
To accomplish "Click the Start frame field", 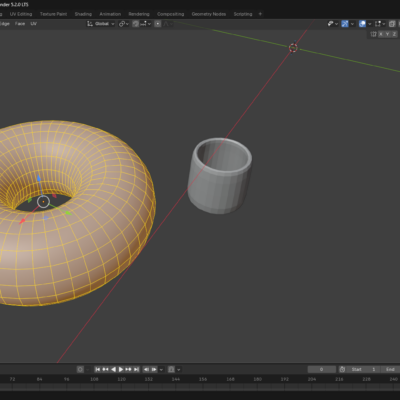I will [x=363, y=369].
